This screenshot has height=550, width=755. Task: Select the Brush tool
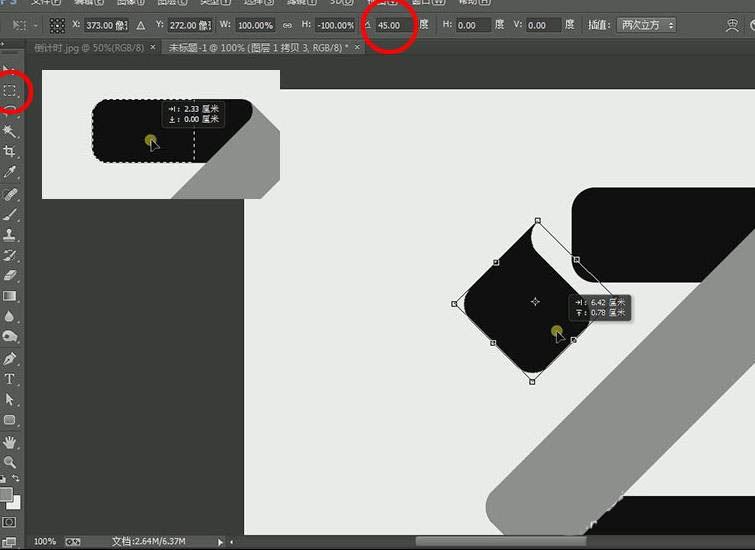click(x=10, y=214)
